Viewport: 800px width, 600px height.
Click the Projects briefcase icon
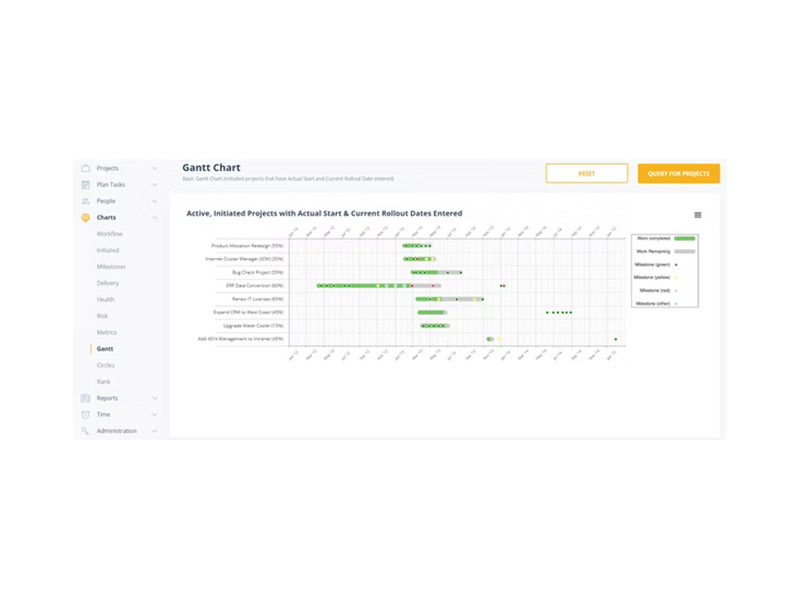[86, 168]
